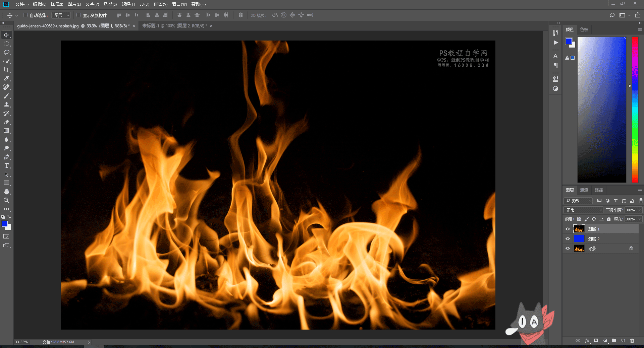Select the Horizontal Type tool
644x348 pixels.
[6, 165]
